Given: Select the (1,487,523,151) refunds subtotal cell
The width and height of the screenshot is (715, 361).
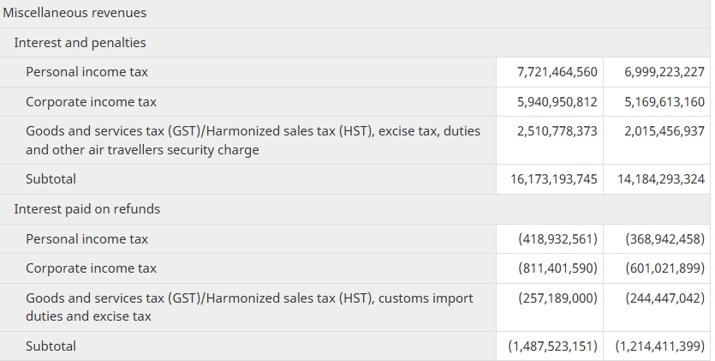Looking at the screenshot, I should [x=550, y=346].
